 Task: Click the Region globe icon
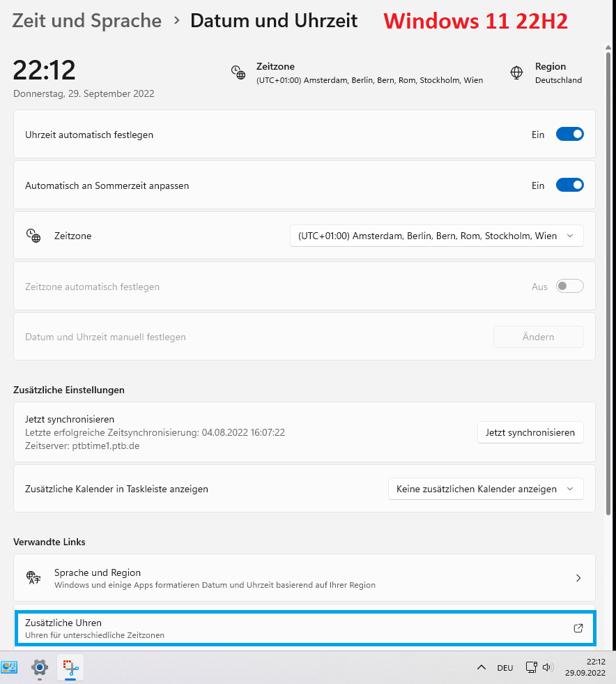point(516,73)
